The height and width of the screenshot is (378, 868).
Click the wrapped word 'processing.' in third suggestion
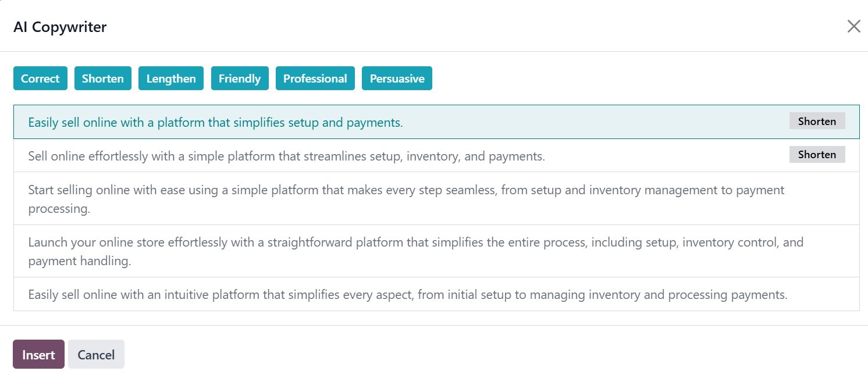pos(59,209)
